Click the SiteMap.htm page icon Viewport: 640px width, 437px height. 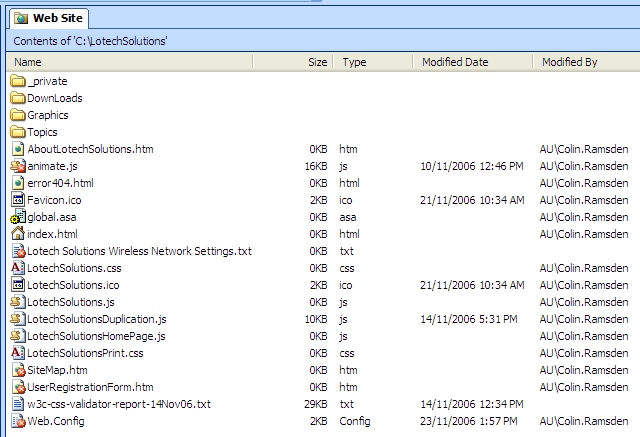pos(19,370)
